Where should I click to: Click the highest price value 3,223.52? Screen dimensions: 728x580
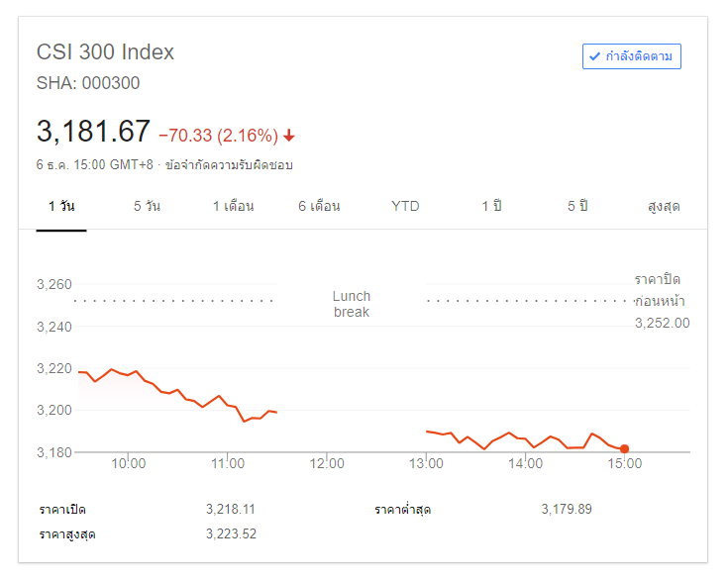click(231, 534)
